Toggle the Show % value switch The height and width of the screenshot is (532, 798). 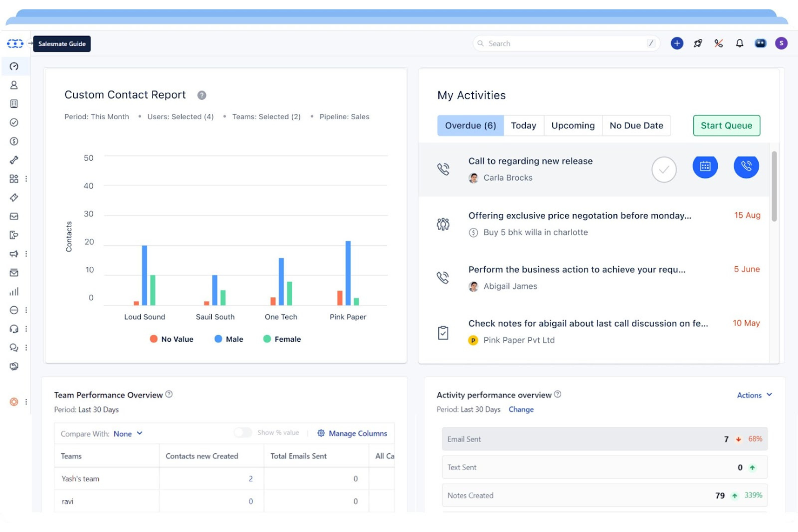243,432
